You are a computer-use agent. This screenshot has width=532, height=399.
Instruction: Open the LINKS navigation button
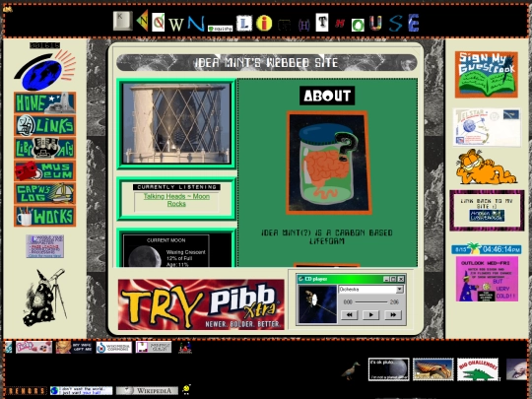(x=44, y=125)
